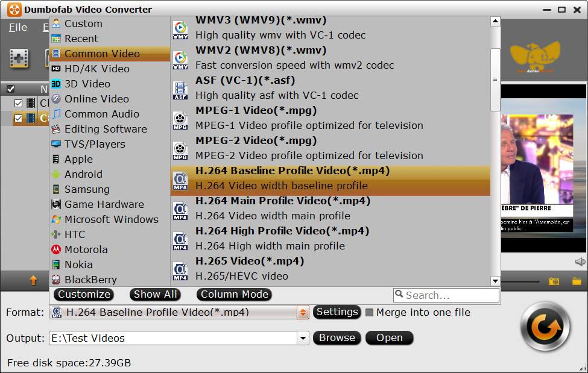Click the WMV3 format icon

click(180, 30)
